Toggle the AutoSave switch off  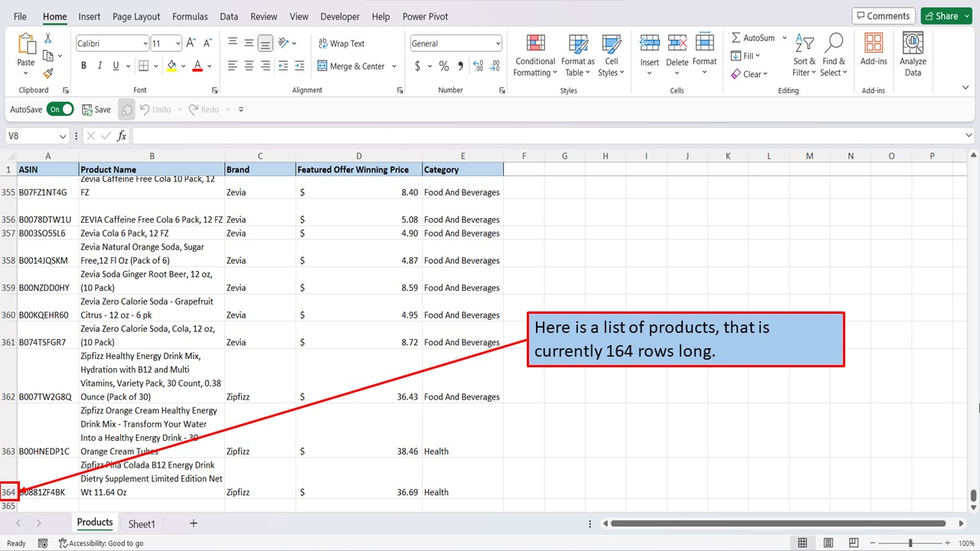(x=60, y=109)
